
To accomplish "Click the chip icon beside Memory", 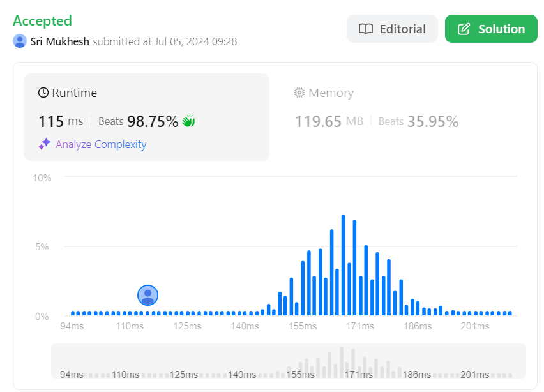I will [299, 93].
